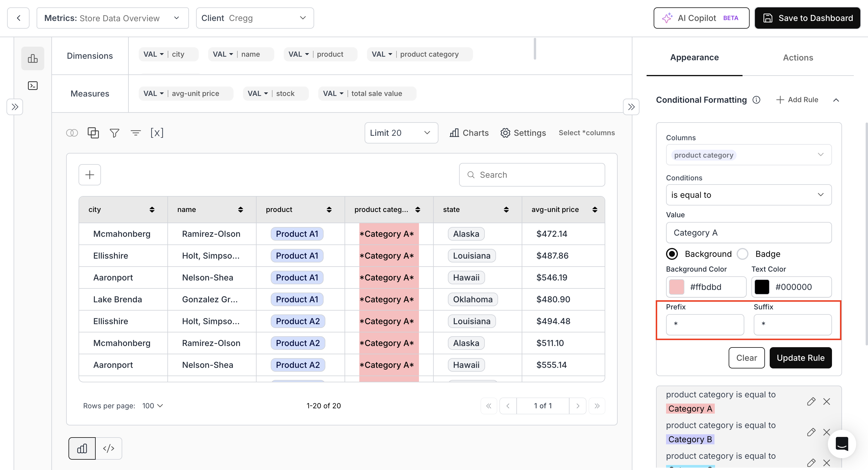This screenshot has height=470, width=868.
Task: Open the chart view sidebar icon
Action: tap(33, 58)
